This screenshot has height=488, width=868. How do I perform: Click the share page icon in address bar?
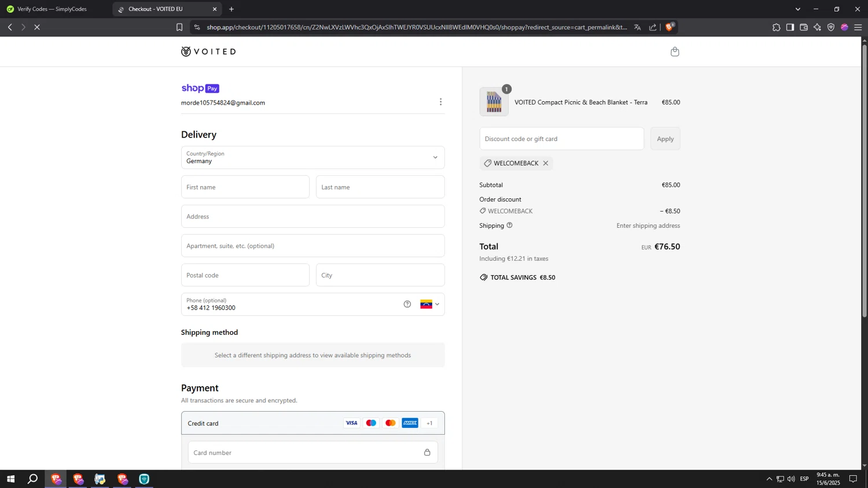coord(653,27)
